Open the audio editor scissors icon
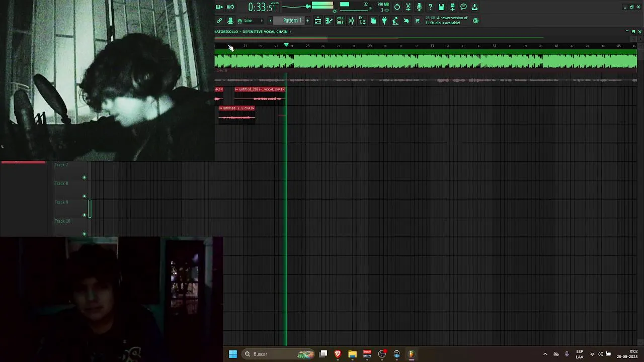This screenshot has width=644, height=362. point(408,7)
